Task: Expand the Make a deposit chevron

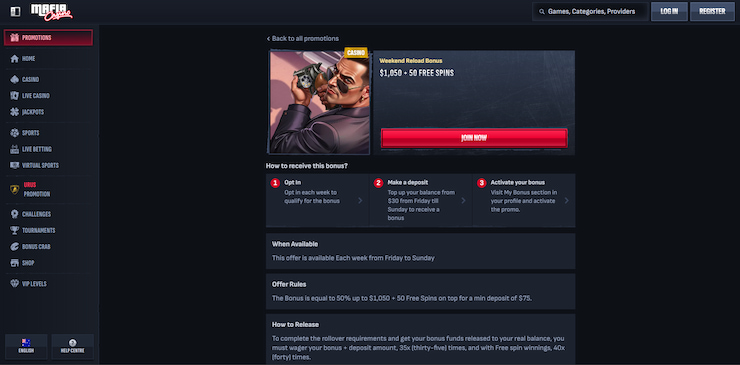Action: point(463,200)
